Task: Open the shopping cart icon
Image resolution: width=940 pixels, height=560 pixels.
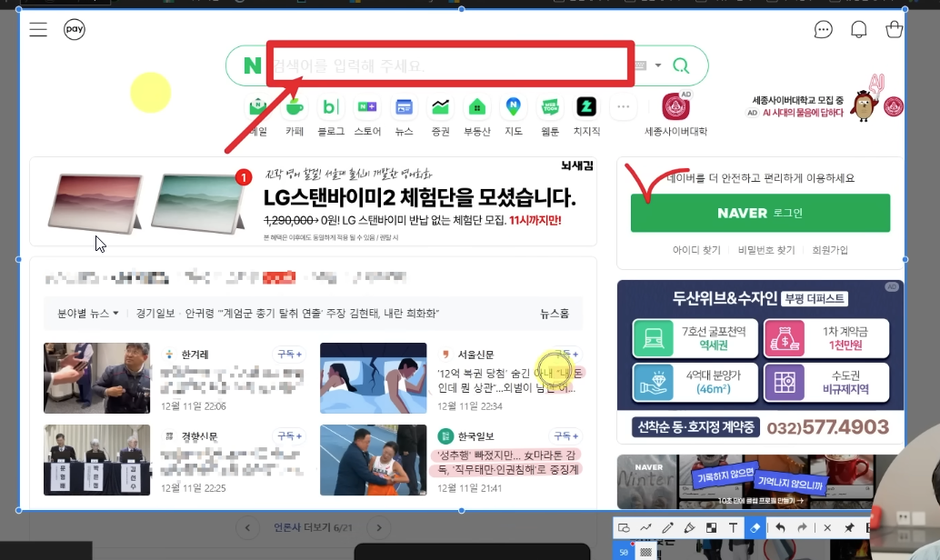Action: (894, 29)
